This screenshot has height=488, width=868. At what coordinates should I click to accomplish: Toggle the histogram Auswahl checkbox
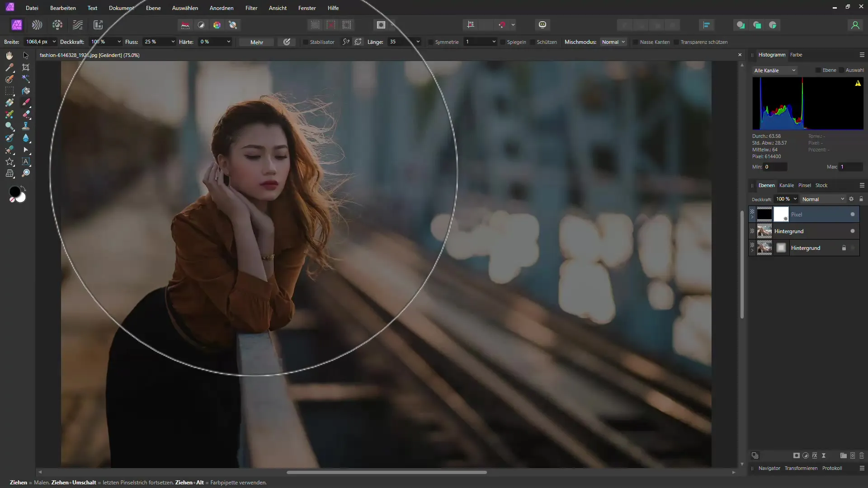[x=841, y=70]
